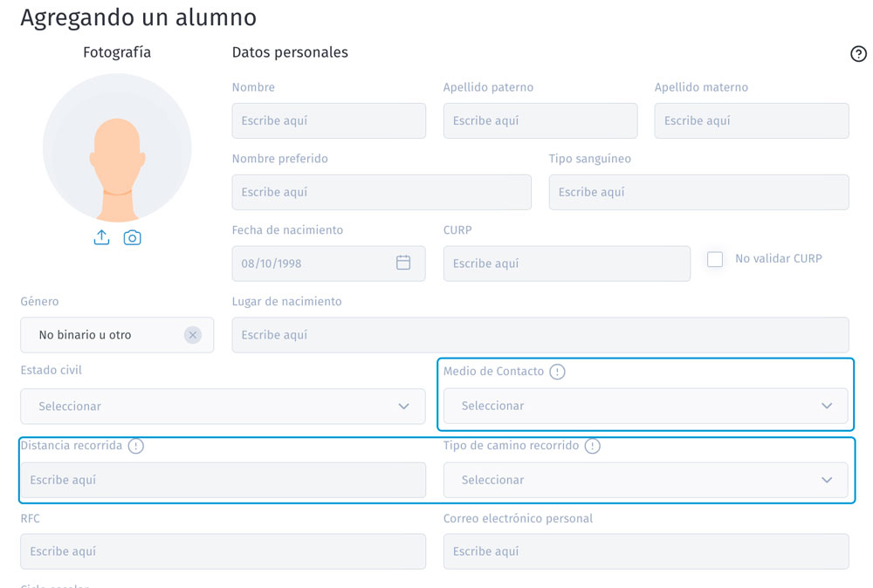Focus the Nombre input field
Image resolution: width=873 pixels, height=588 pixels.
[x=329, y=120]
